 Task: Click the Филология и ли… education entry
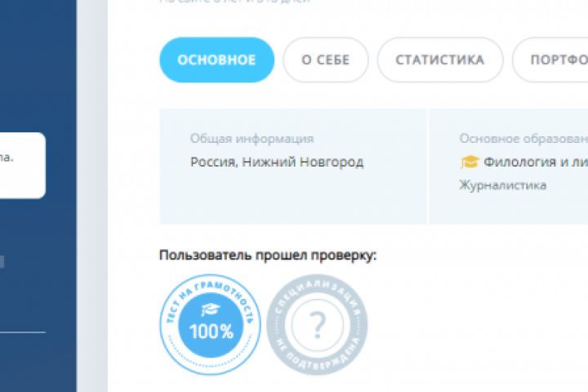536,162
